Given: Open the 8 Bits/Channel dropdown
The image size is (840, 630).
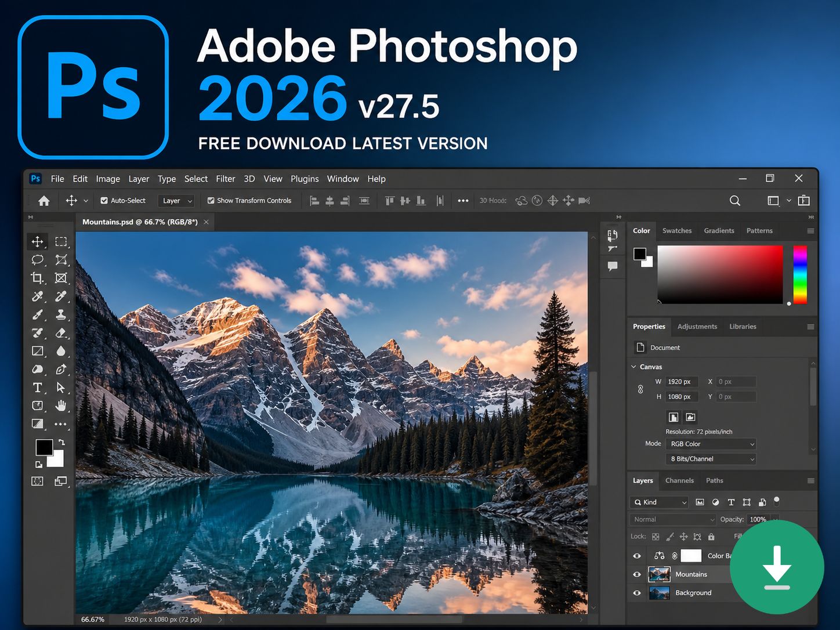Looking at the screenshot, I should pyautogui.click(x=711, y=459).
